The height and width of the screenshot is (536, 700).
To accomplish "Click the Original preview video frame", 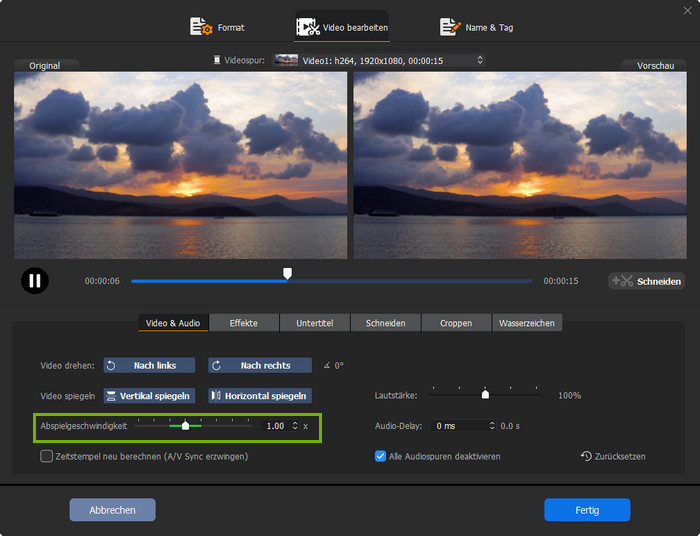I will (180, 165).
